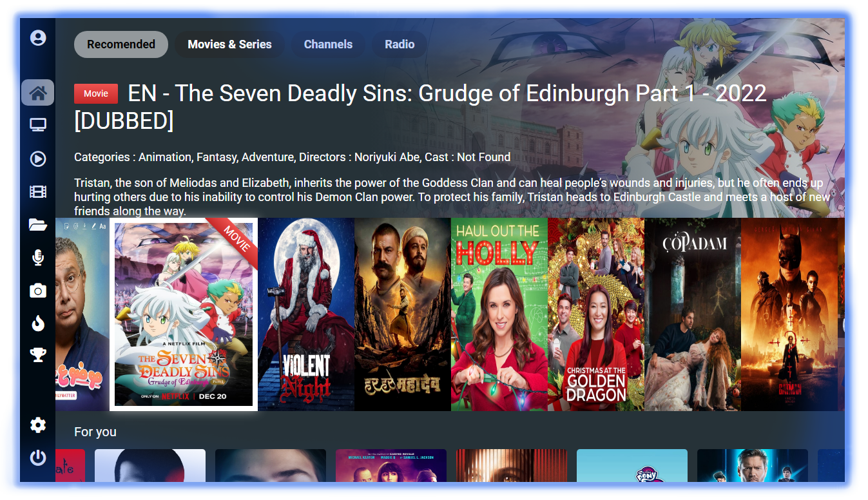The width and height of the screenshot is (868, 500).
Task: Open the Channels tab
Action: click(328, 44)
